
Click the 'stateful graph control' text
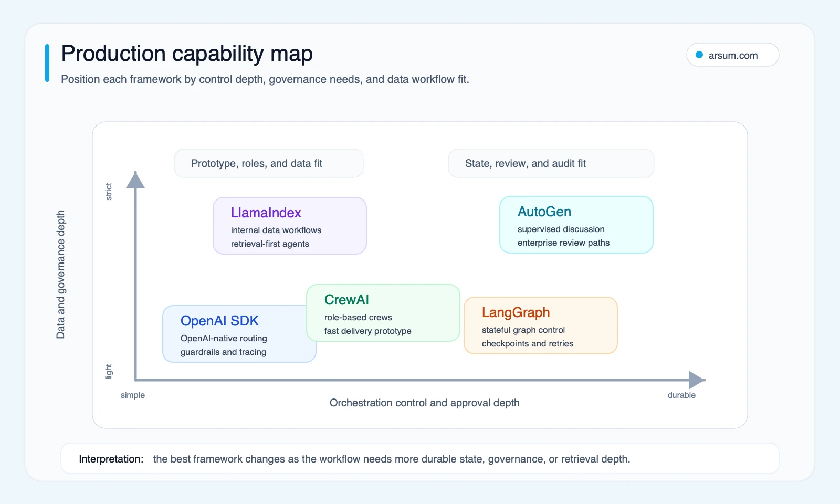coord(523,330)
